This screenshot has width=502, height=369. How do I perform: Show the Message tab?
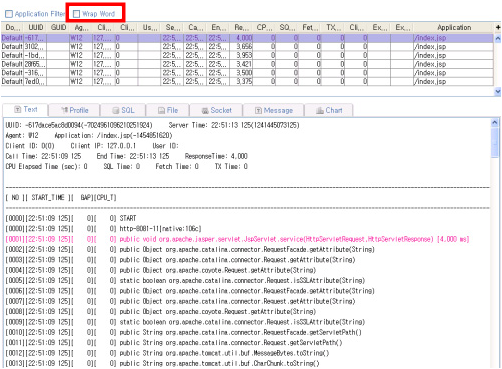pyautogui.click(x=274, y=110)
